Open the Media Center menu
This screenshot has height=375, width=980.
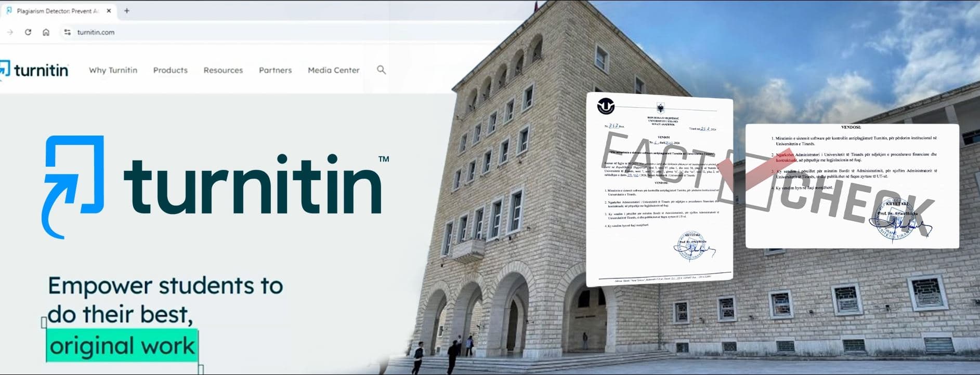(333, 70)
